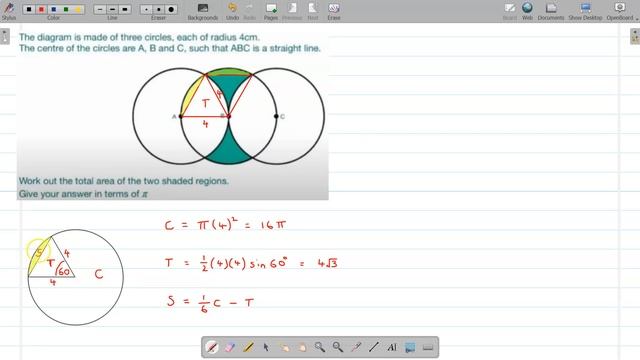Viewport: 640px width, 360px height.
Task: Select the Zoom in tool
Action: point(320,347)
